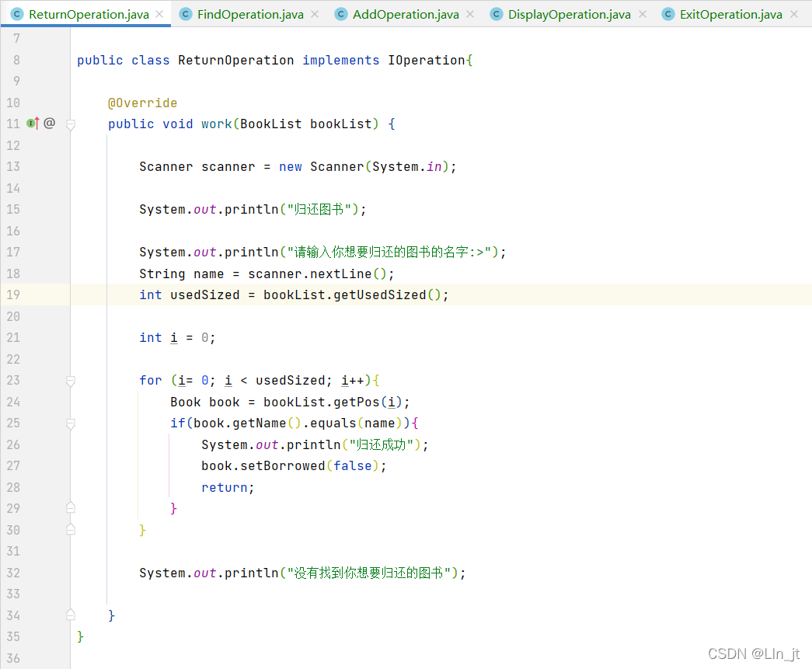Collapse the work method fold marker on line 11
The image size is (812, 669).
(x=71, y=124)
